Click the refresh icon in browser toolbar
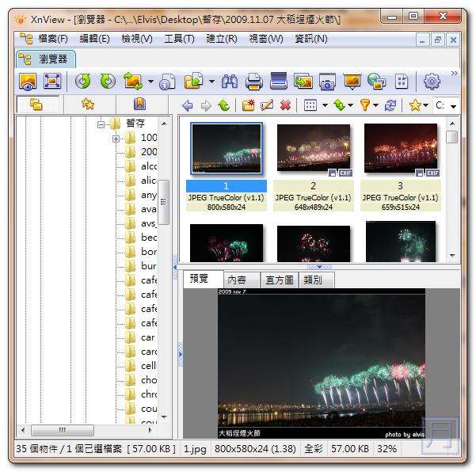 click(x=390, y=105)
